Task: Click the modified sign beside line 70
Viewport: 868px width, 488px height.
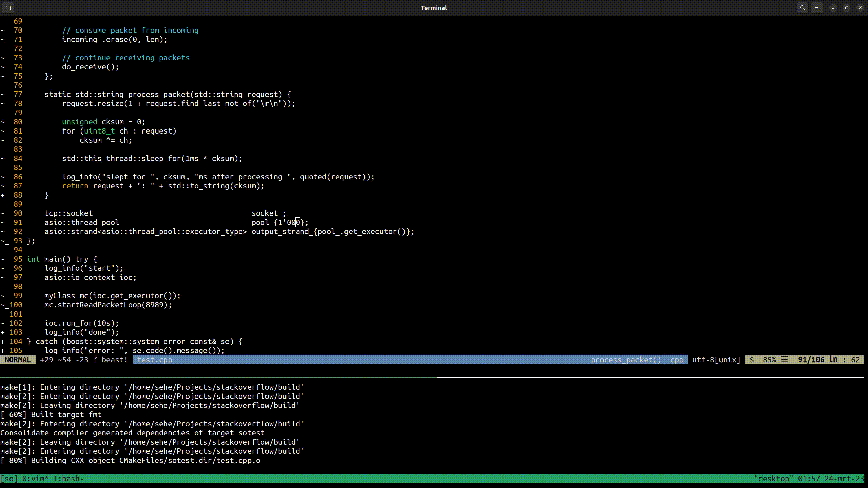Action: (x=3, y=30)
